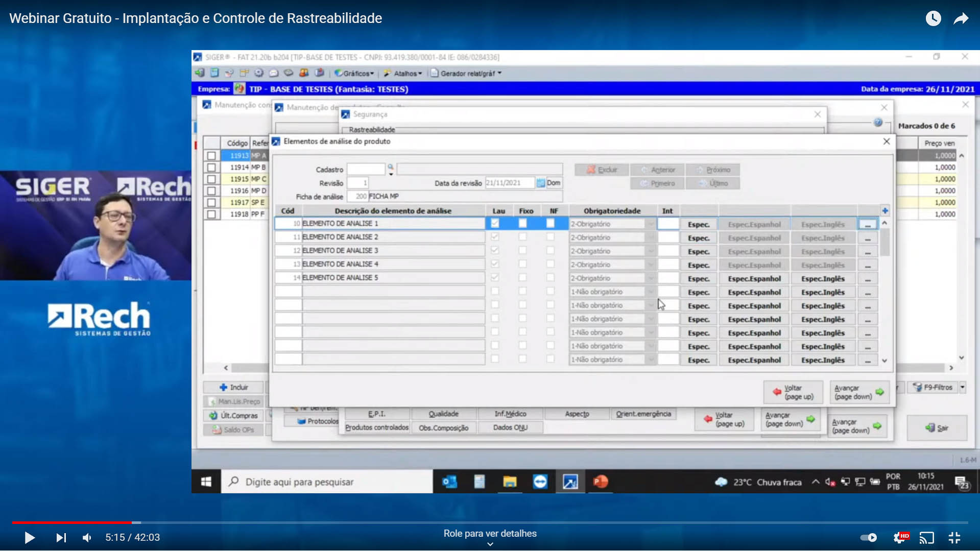Toggle Lau checkbox for ELEMENTO DE ANALISE 1

tap(495, 224)
